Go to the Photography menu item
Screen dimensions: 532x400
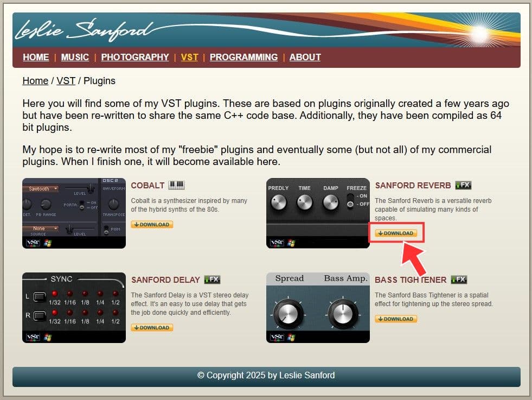click(135, 57)
